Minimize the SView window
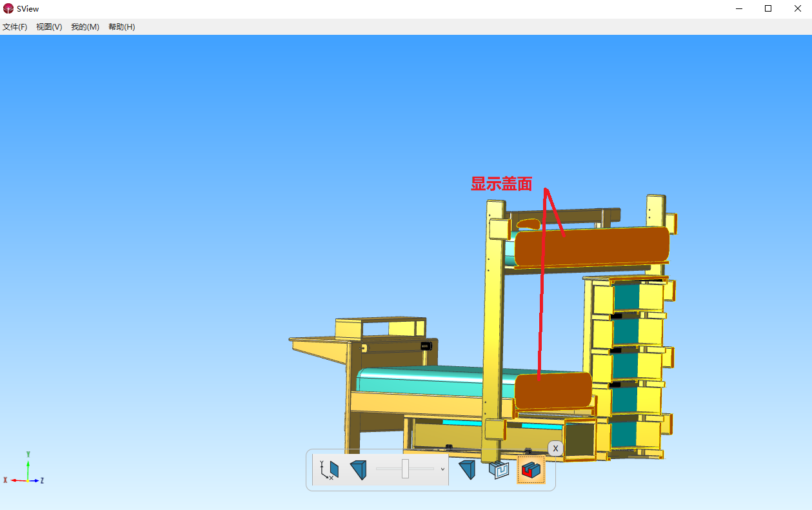Viewport: 812px width, 510px height. pyautogui.click(x=738, y=8)
